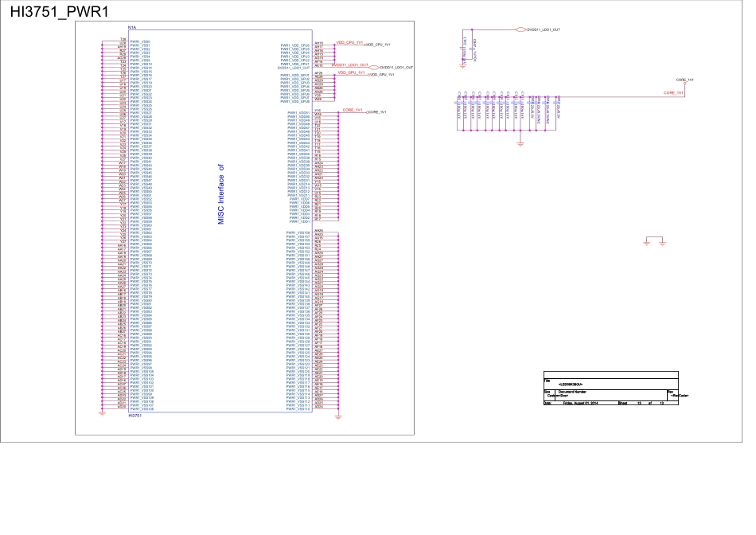
Task: Select the red CORE_1V1 net label near the chip
Action: 353,109
